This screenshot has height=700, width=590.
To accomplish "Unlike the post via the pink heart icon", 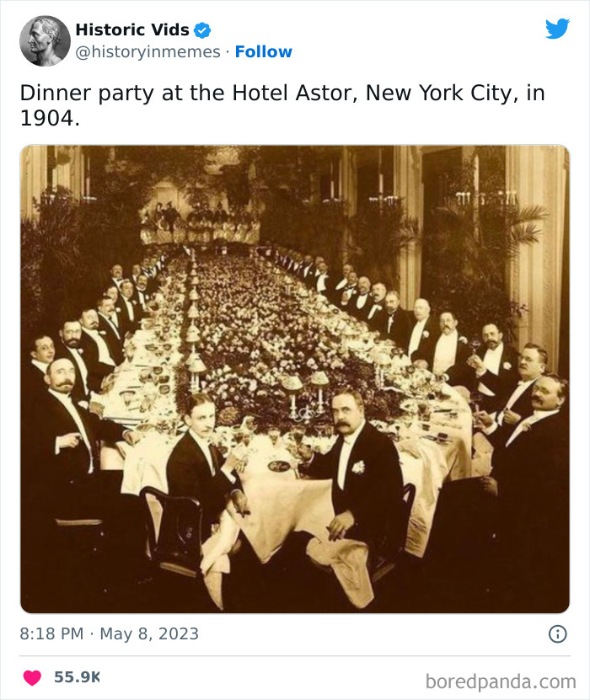I will tap(32, 676).
